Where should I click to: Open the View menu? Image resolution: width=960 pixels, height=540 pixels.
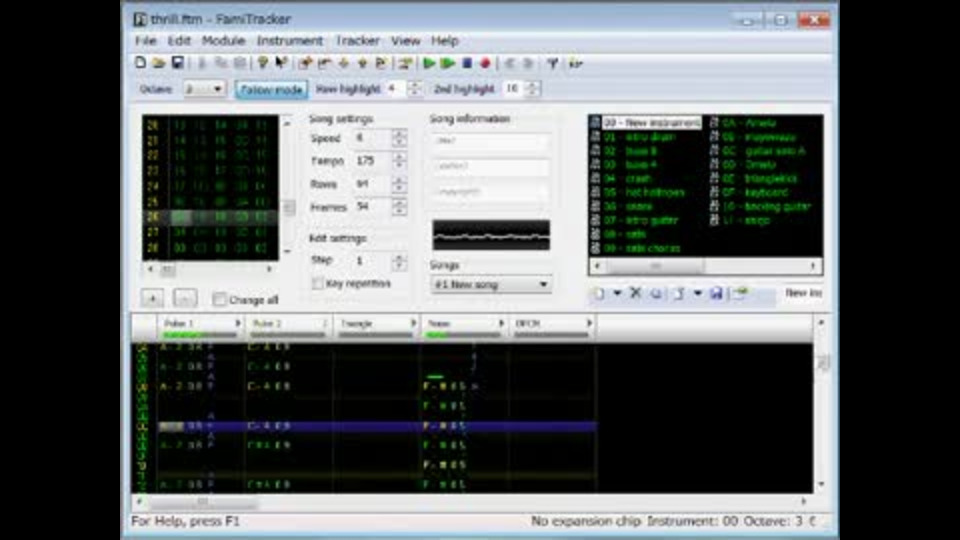click(405, 41)
